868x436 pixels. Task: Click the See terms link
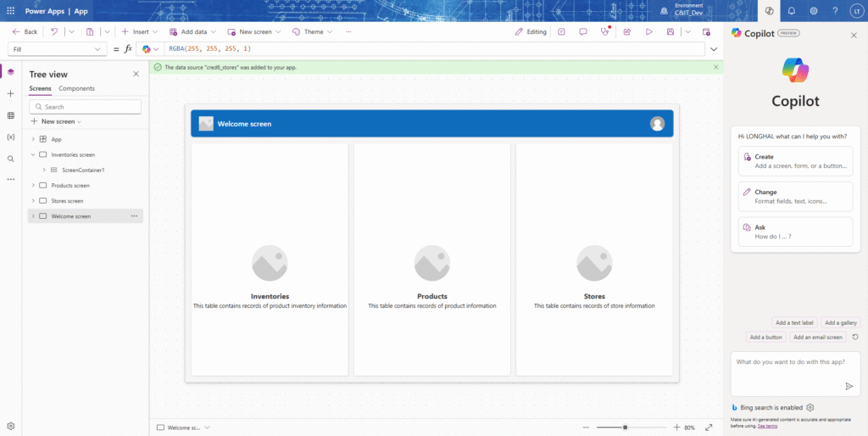[765, 426]
